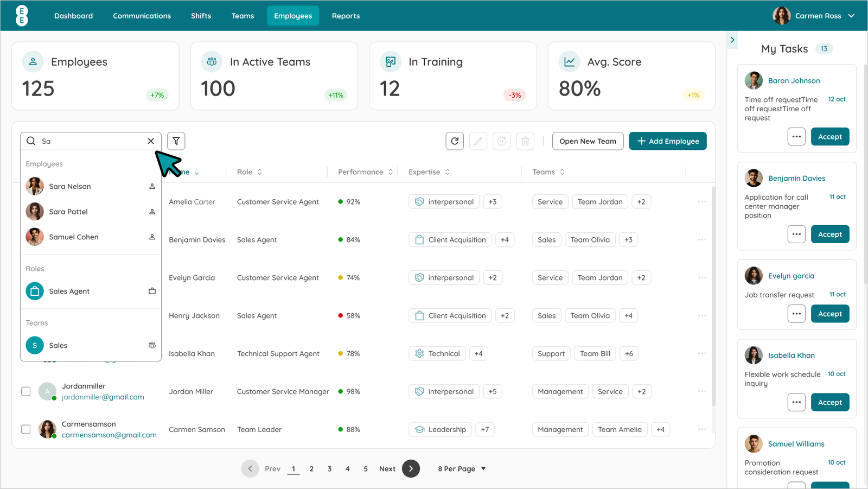Collapse the My Tasks panel chevron
This screenshot has height=489, width=868.
[x=732, y=40]
